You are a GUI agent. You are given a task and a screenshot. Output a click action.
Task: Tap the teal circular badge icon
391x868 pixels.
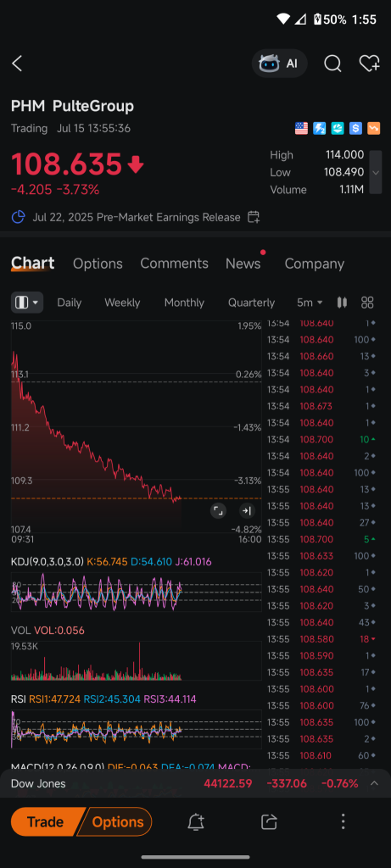(x=338, y=129)
